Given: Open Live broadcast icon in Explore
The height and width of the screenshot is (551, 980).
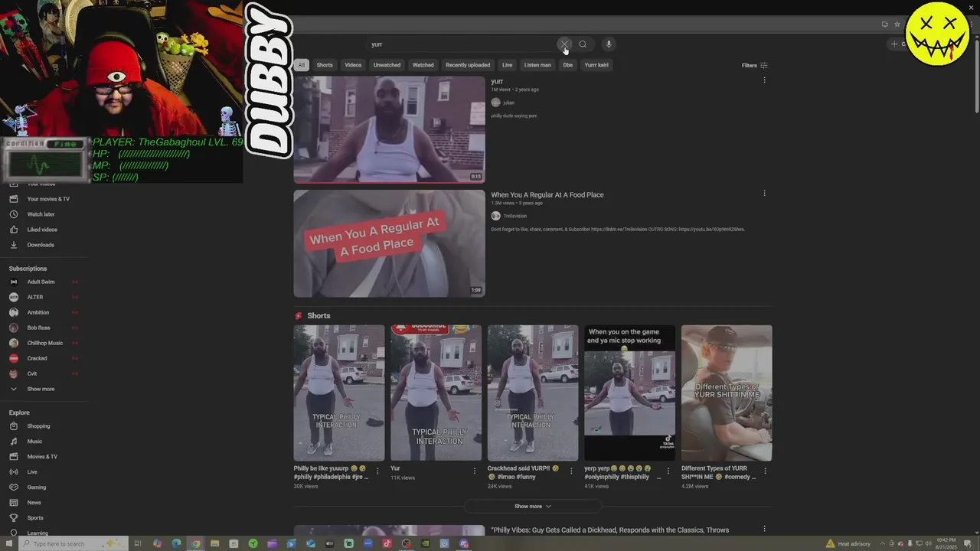Looking at the screenshot, I should (x=13, y=472).
